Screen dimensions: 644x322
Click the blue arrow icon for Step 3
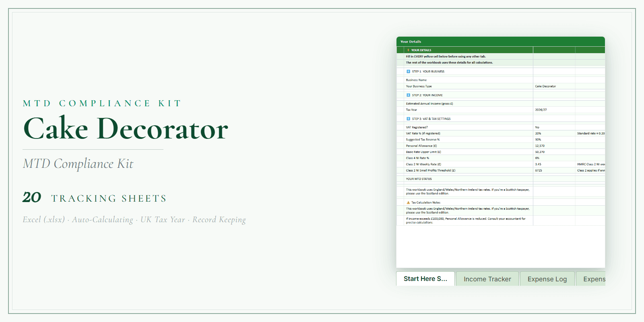click(408, 119)
